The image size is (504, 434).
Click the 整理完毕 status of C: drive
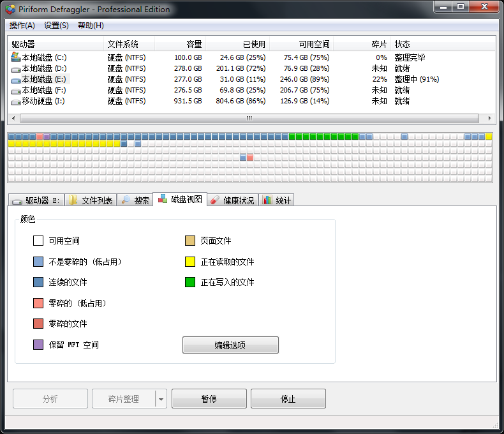click(410, 57)
